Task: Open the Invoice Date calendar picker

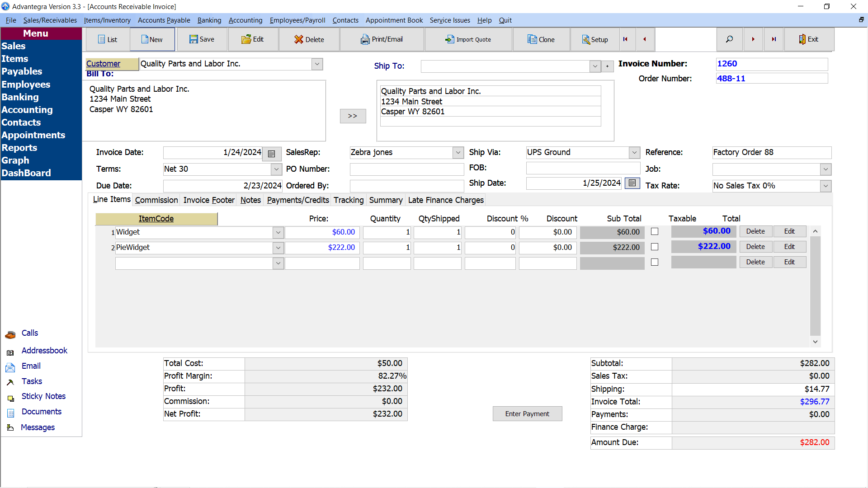Action: [272, 154]
